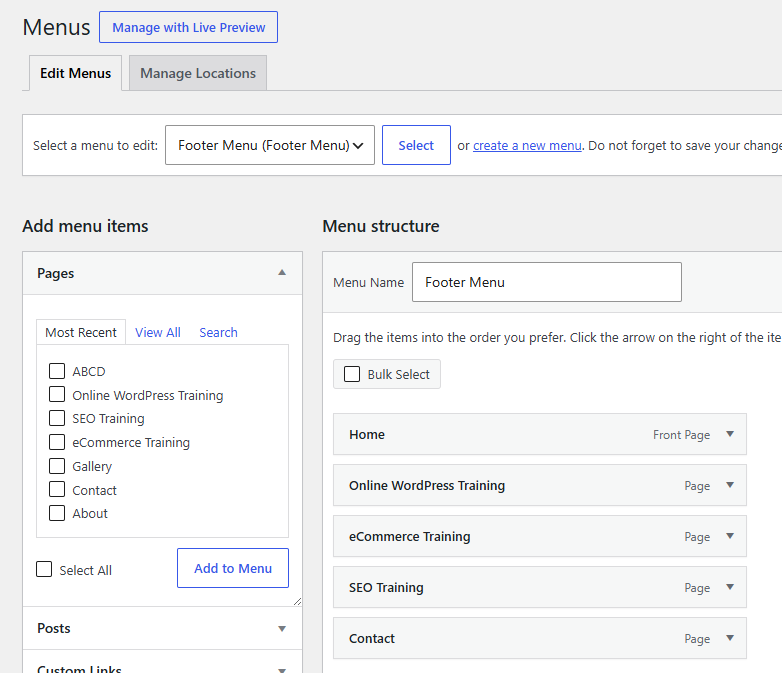Screen dimensions: 782x673
Task: Tick the SEO Training page checkbox
Action: (x=57, y=418)
